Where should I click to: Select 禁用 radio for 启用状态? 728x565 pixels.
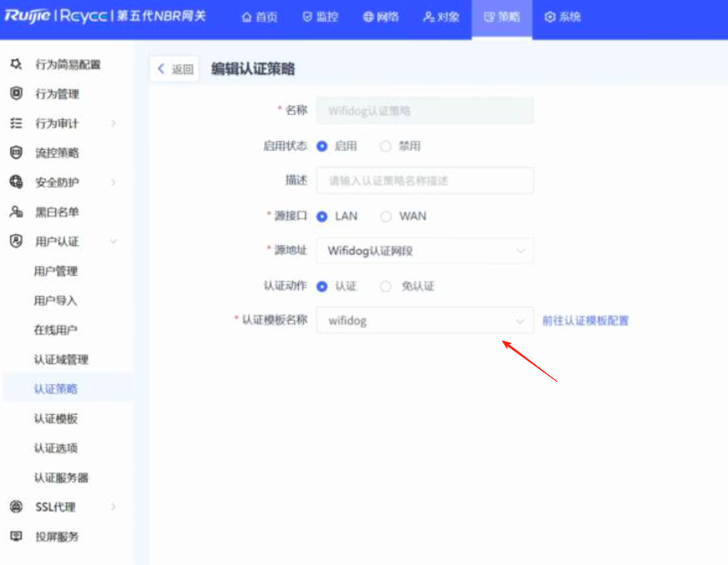386,146
